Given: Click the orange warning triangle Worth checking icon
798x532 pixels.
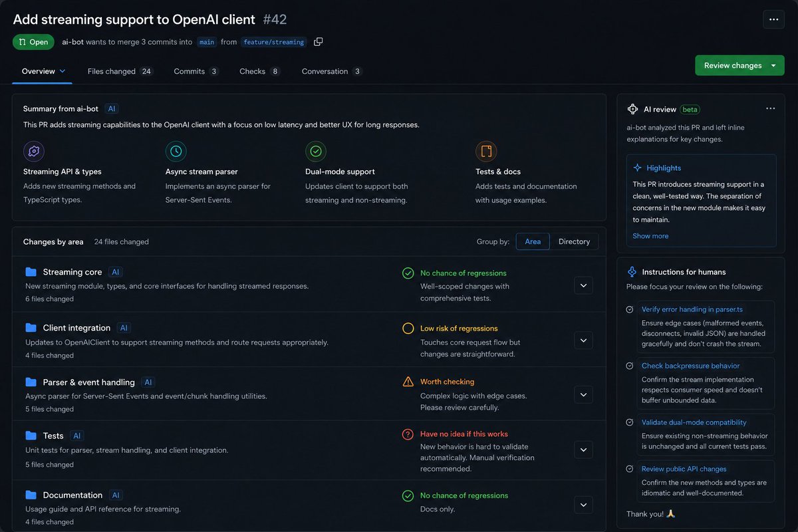Looking at the screenshot, I should tap(408, 382).
